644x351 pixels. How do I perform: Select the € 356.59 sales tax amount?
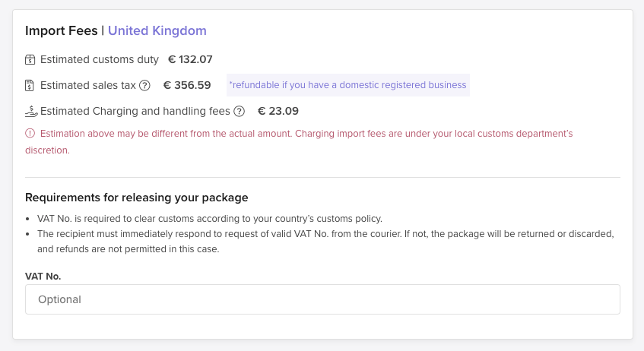pyautogui.click(x=187, y=85)
